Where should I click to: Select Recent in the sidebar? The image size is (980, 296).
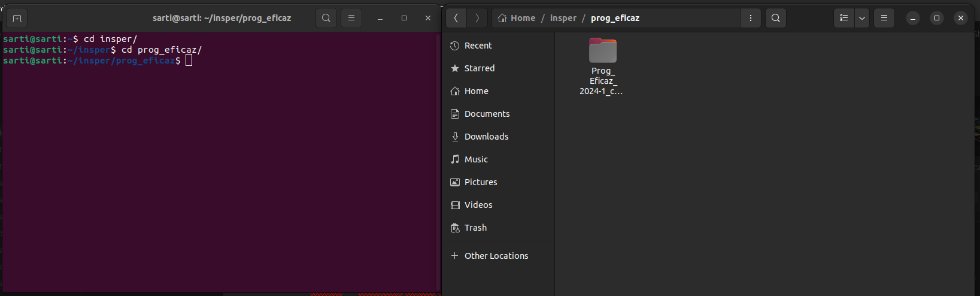pyautogui.click(x=478, y=46)
